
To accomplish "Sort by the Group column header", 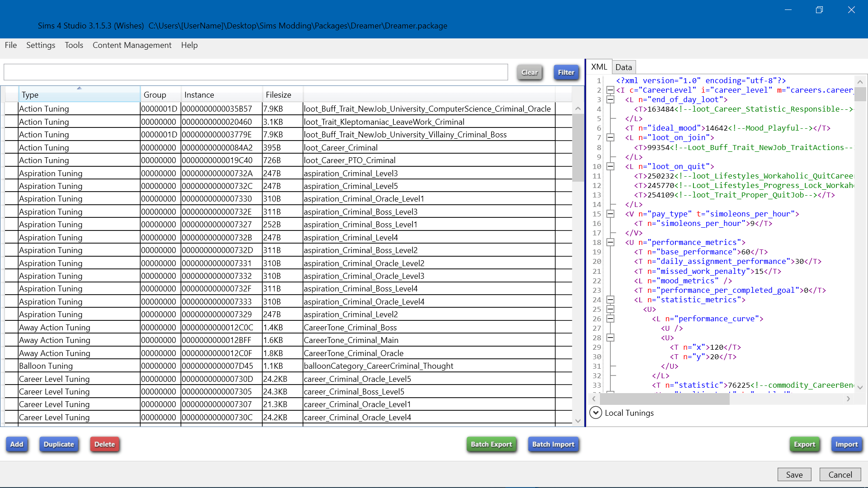I will pos(160,94).
